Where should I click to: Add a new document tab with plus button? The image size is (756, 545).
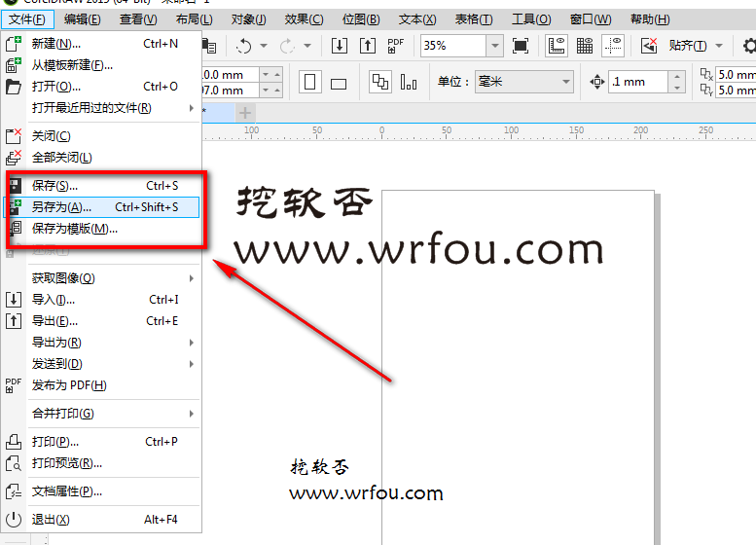tap(246, 113)
